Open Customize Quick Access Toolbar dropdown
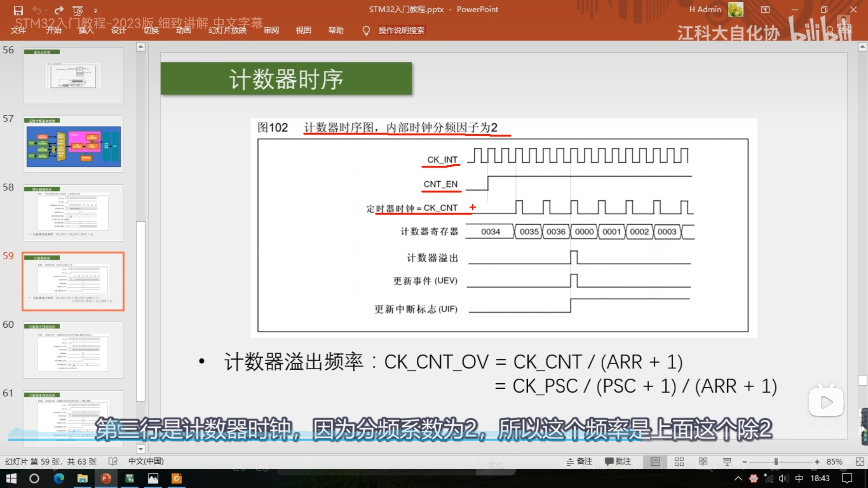This screenshot has height=488, width=868. 96,11
